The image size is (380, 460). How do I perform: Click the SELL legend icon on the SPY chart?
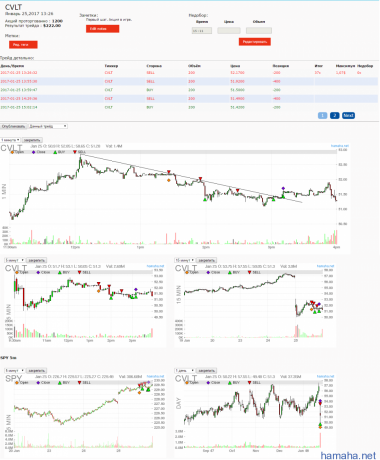[79, 383]
